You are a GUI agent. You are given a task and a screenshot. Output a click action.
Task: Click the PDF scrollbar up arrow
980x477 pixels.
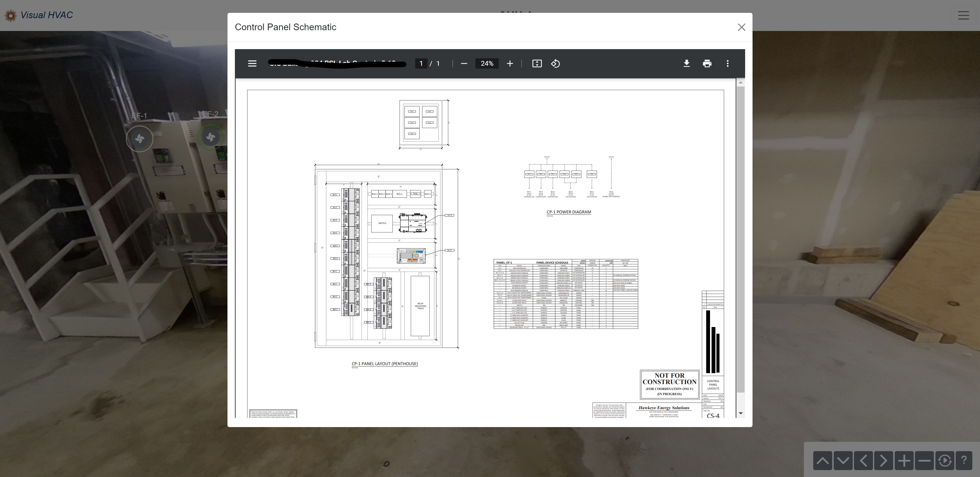point(740,83)
